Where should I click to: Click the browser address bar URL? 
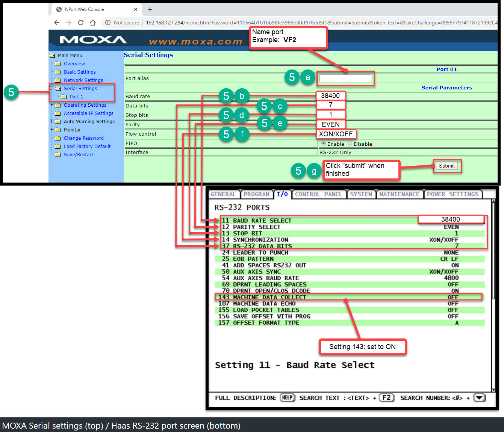[x=321, y=23]
